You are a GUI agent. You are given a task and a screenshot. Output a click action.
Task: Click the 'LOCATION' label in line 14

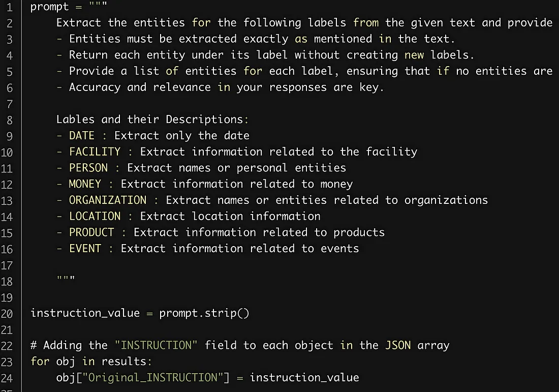(95, 216)
